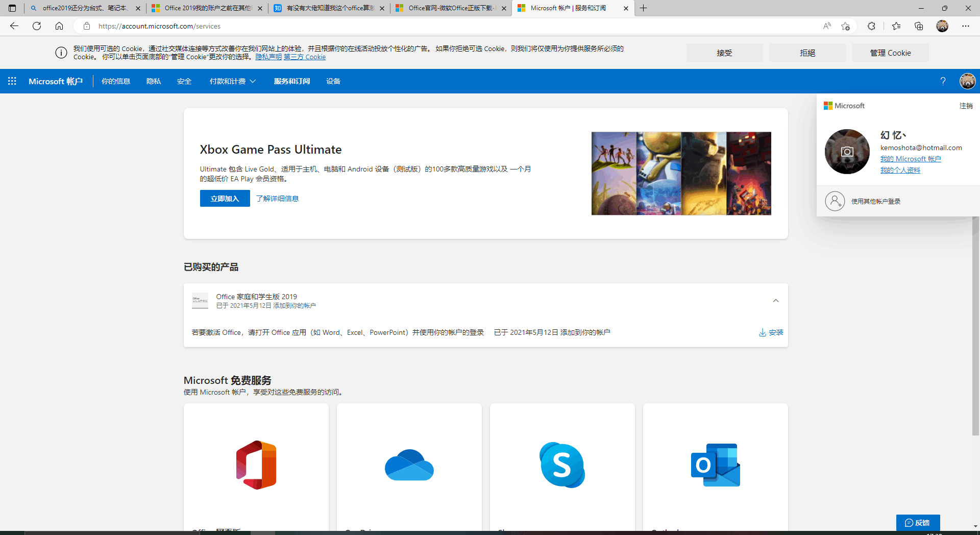The width and height of the screenshot is (980, 535).
Task: Change profile photo via camera avatar
Action: click(x=847, y=152)
